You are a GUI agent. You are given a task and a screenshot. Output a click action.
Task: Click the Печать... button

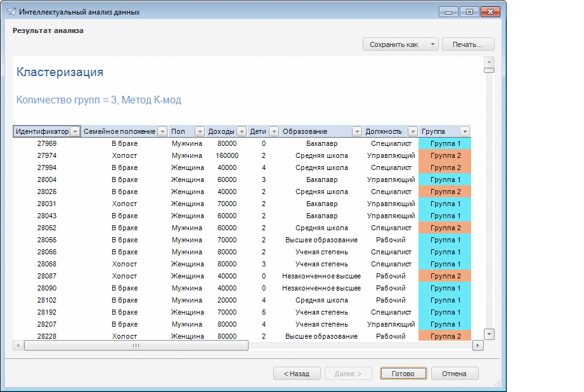point(468,44)
